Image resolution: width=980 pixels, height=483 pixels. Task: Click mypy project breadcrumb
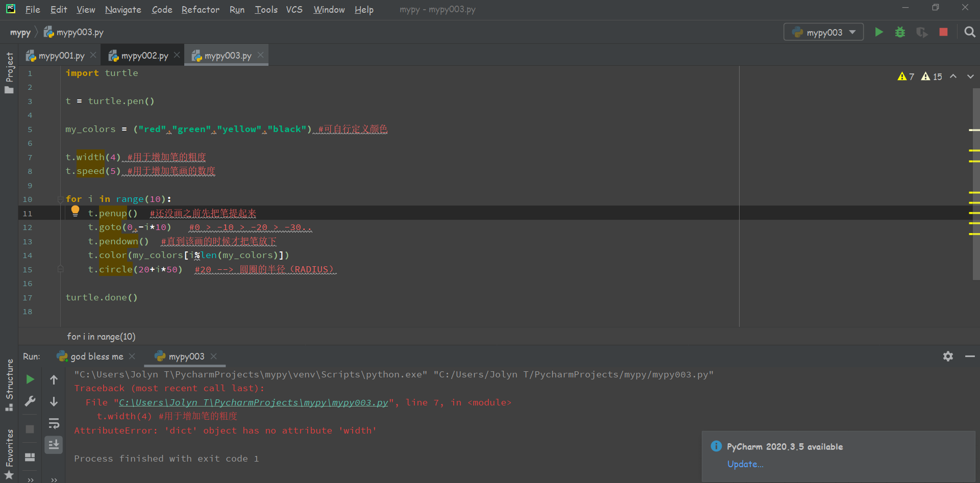click(20, 33)
